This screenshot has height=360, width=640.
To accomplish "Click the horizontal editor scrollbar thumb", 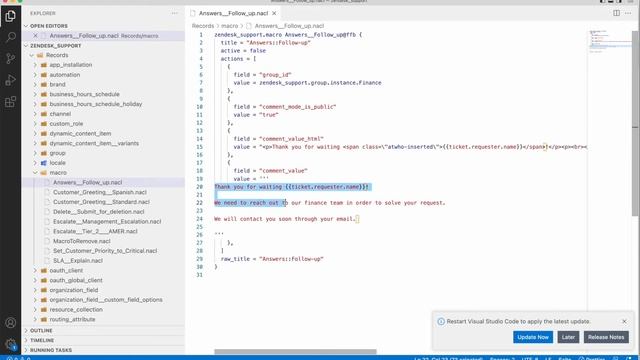I will 295,351.
